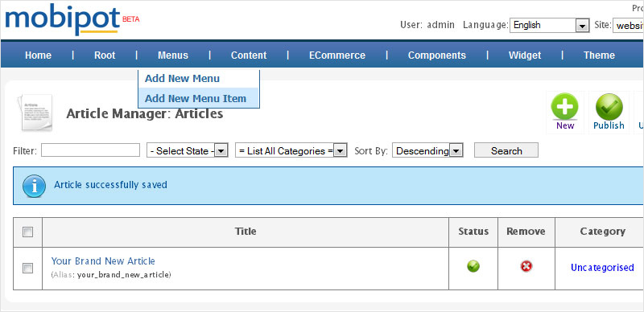Viewport: 644px width, 312px height.
Task: Click the Article Manager document icon
Action: point(35,113)
